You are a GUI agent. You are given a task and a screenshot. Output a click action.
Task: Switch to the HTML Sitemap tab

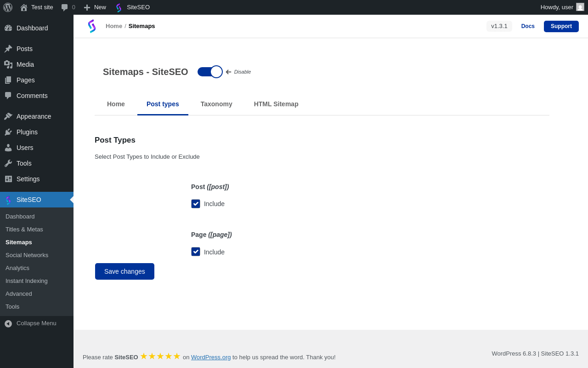[x=276, y=104]
